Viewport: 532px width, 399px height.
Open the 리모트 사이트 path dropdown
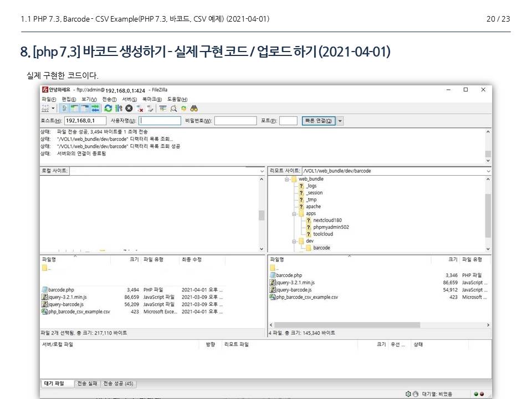point(488,171)
